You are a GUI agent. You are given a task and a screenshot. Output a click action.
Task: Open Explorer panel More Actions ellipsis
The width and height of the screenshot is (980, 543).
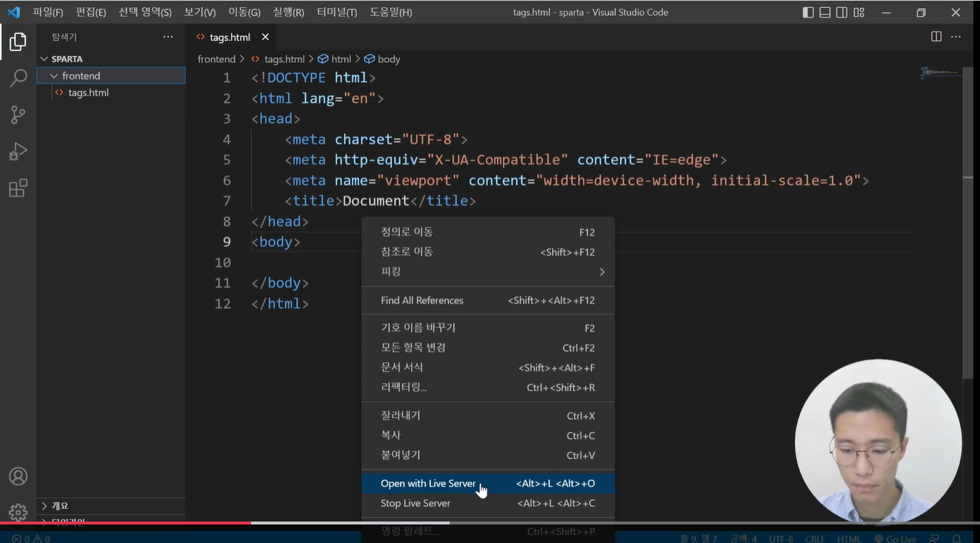coord(168,37)
